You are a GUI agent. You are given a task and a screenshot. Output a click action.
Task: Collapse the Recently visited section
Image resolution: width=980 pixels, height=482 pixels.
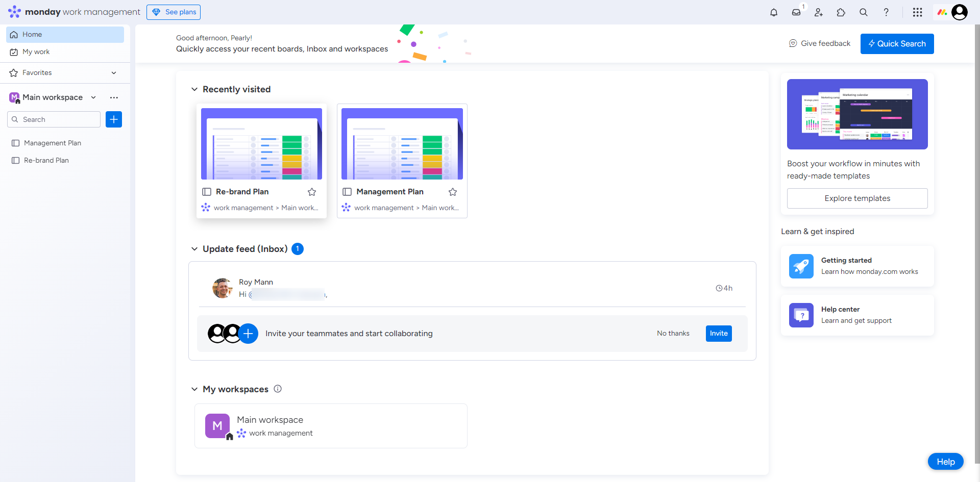194,89
